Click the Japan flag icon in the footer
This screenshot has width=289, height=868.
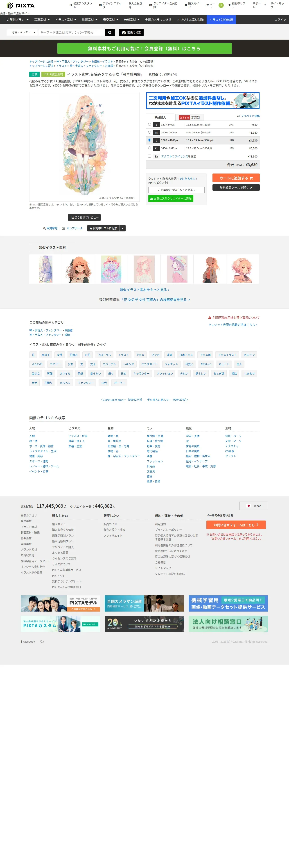tap(249, 506)
